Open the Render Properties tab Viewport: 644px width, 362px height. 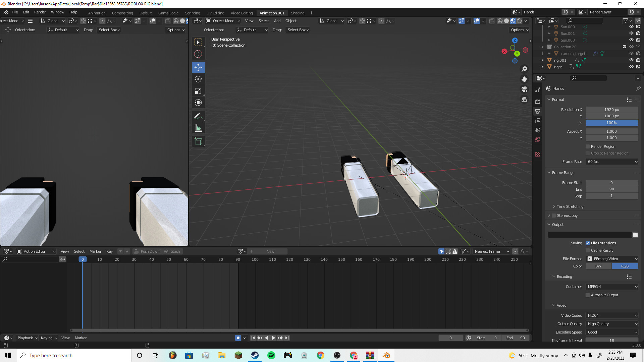click(x=538, y=102)
